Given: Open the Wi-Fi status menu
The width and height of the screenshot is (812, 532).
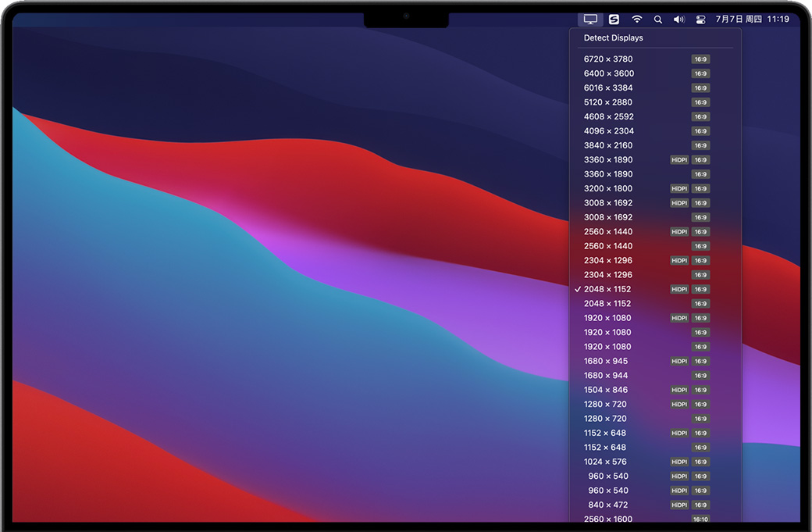Looking at the screenshot, I should [637, 19].
